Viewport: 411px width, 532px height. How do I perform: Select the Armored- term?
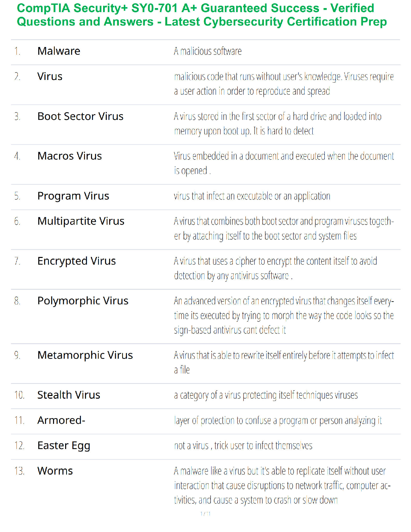pyautogui.click(x=61, y=420)
